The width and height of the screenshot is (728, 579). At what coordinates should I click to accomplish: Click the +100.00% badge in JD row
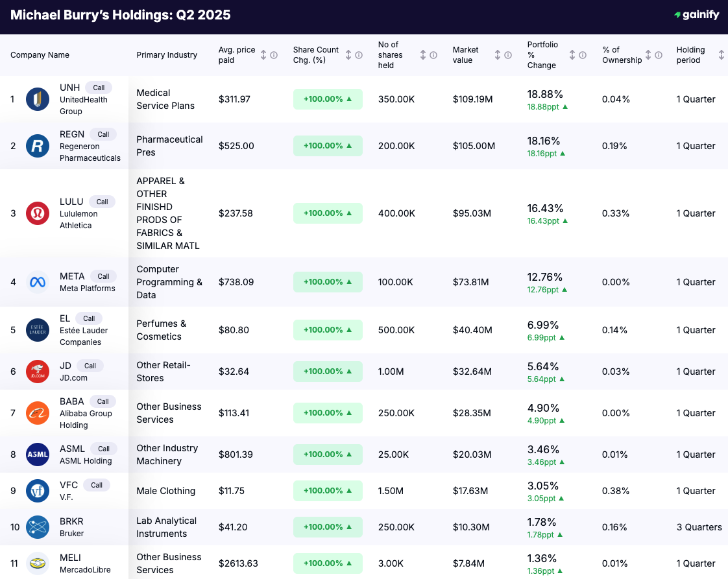coord(328,372)
